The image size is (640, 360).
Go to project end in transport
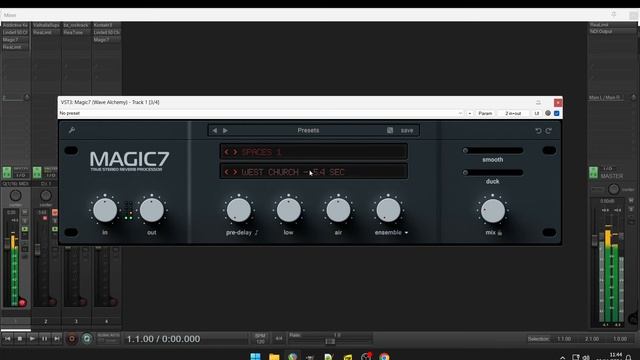pyautogui.click(x=57, y=339)
